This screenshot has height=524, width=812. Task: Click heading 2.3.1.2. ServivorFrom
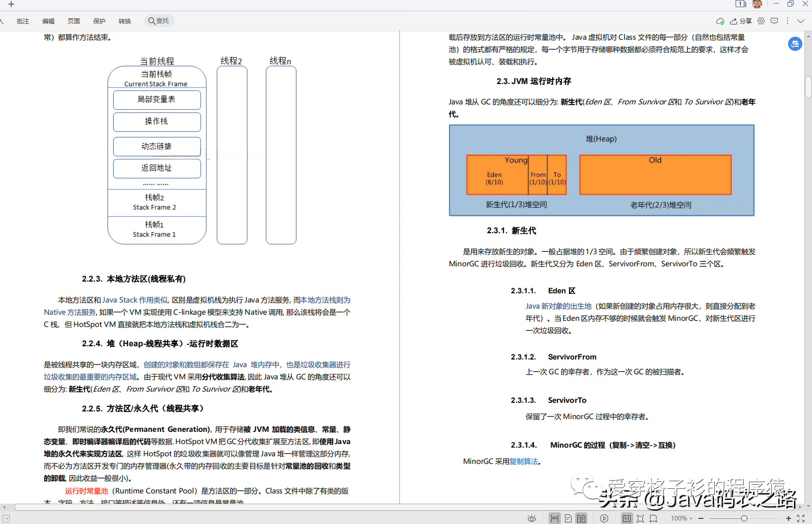click(554, 357)
